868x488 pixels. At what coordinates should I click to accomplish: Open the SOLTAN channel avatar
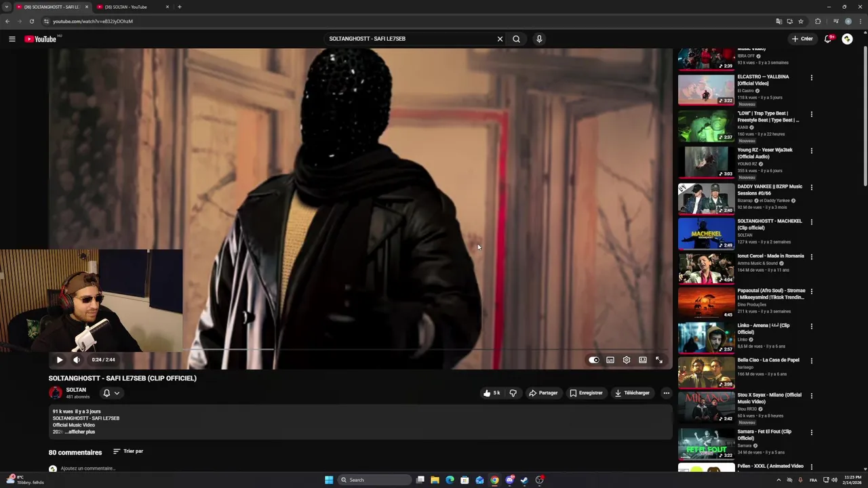coord(56,393)
